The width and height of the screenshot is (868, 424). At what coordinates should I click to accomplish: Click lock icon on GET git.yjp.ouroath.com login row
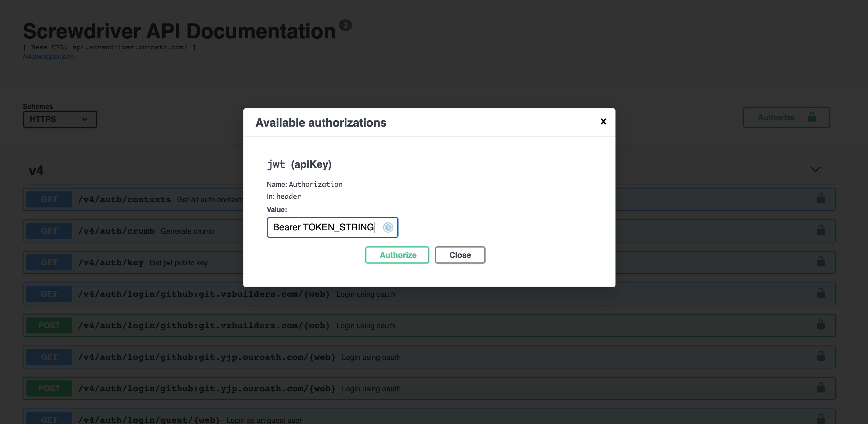pyautogui.click(x=821, y=356)
